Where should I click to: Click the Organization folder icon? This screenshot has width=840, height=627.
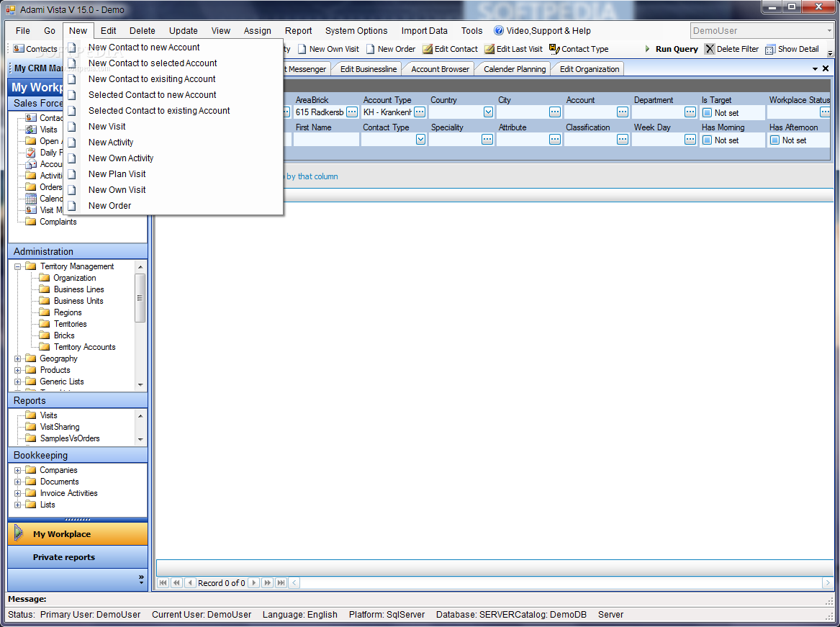point(45,278)
